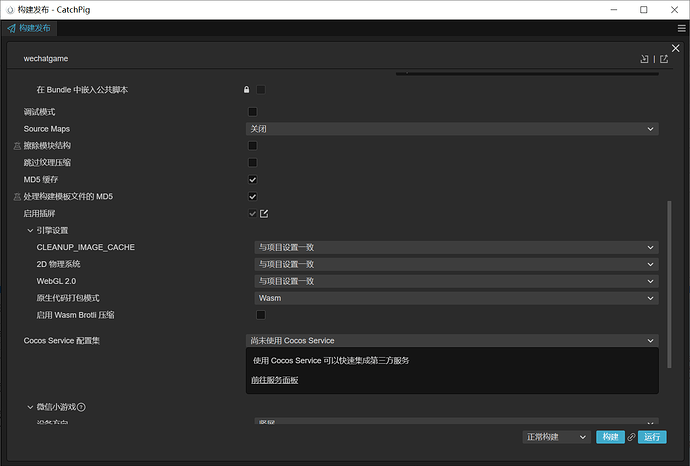Click the blue 运行 button
The image size is (690, 466).
point(652,437)
